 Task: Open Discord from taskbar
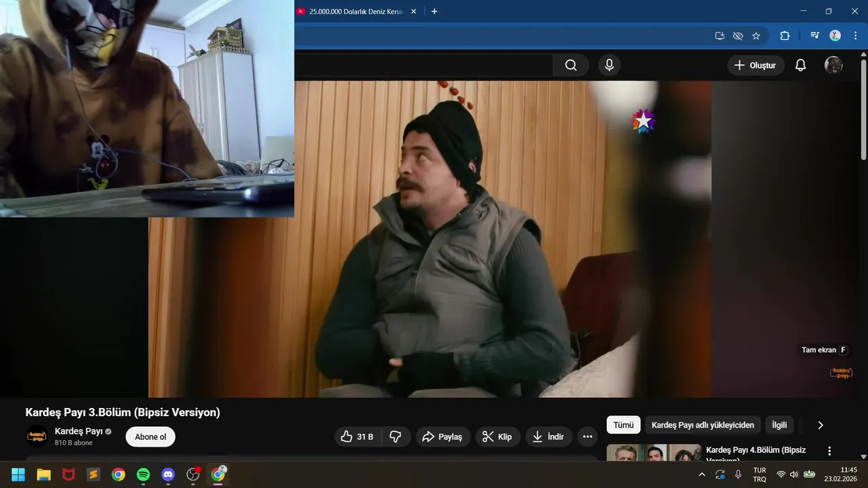168,474
